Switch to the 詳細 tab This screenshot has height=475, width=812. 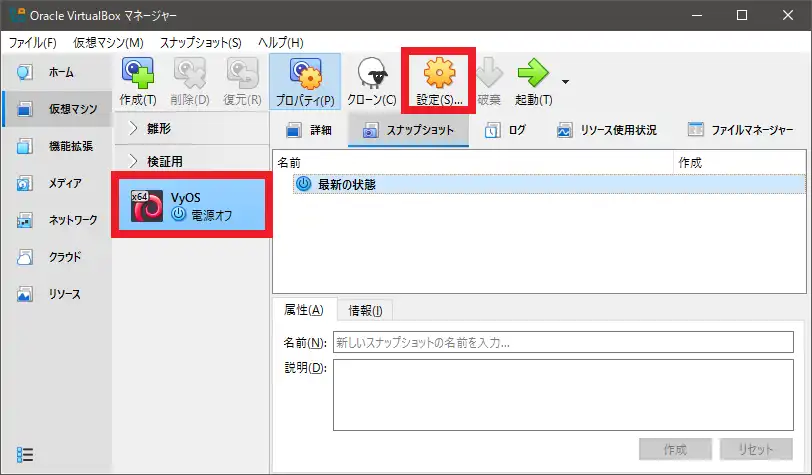[x=309, y=130]
